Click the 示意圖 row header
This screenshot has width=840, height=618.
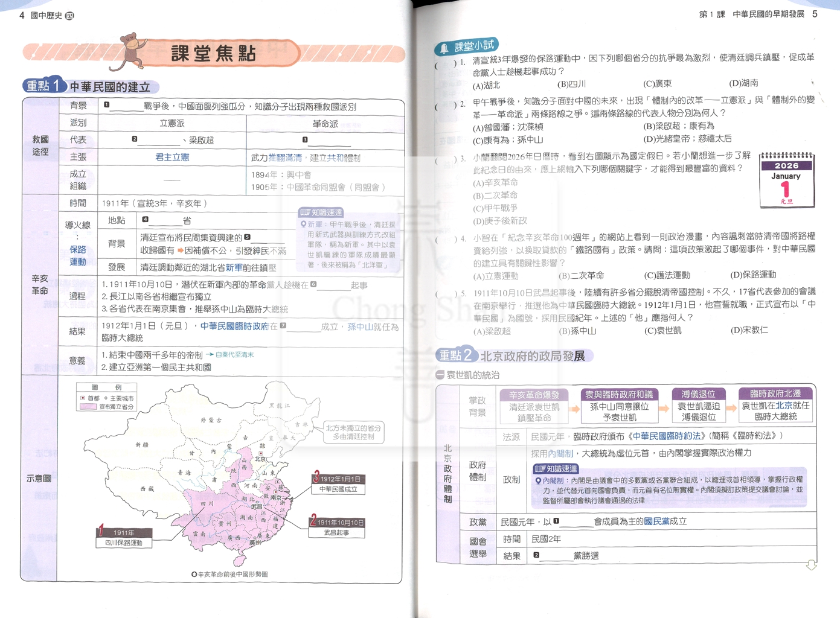click(x=39, y=479)
